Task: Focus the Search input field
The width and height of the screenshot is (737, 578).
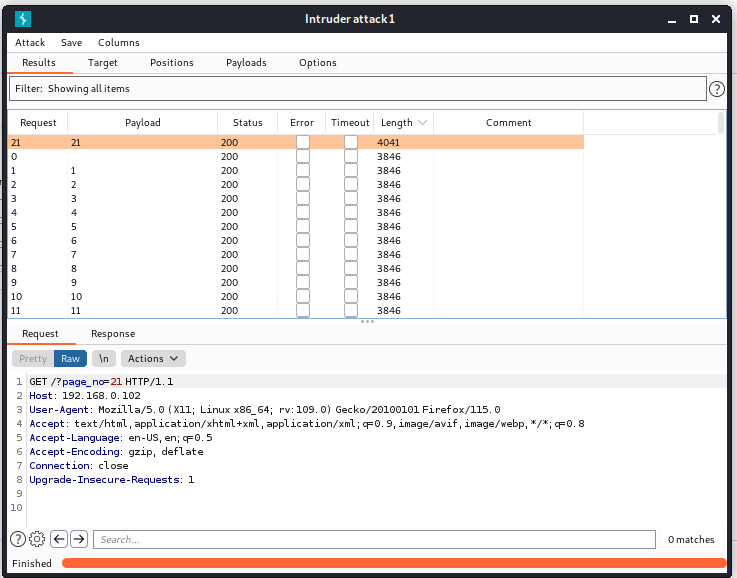Action: pos(374,539)
